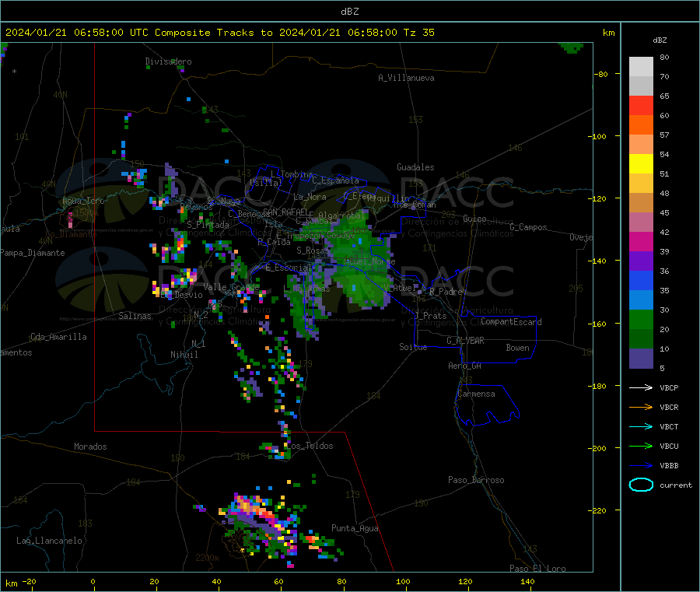Click the Paso_Barroso map label
This screenshot has width=700, height=592.
(x=476, y=480)
